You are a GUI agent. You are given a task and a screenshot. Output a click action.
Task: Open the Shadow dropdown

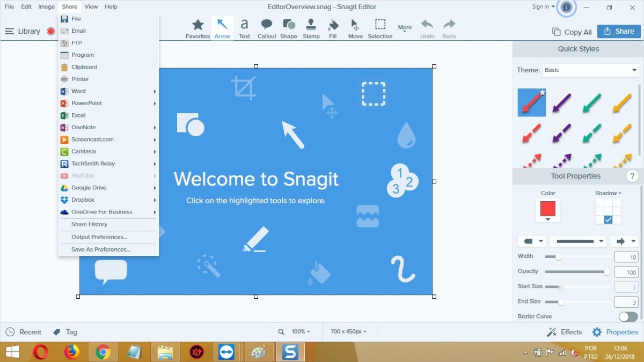click(608, 193)
